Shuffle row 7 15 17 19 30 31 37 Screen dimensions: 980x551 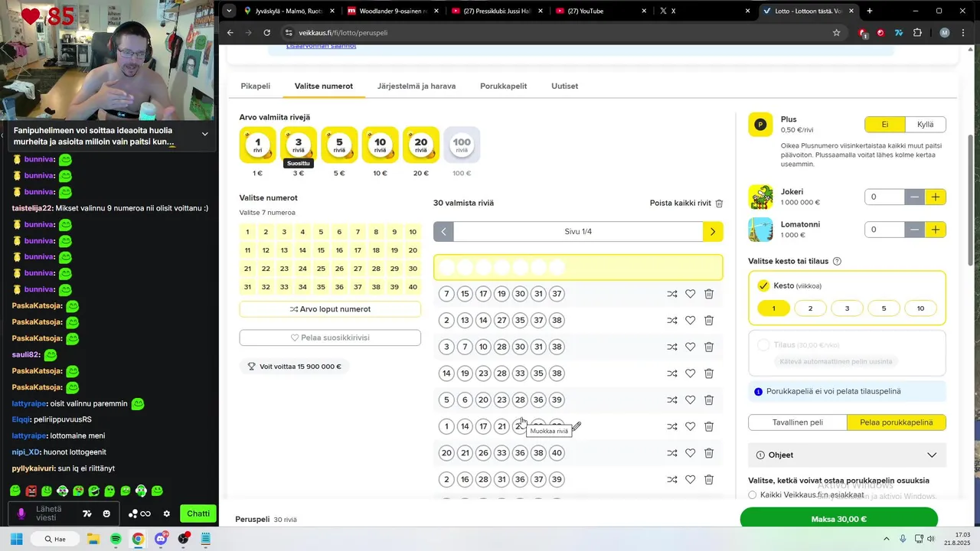671,294
